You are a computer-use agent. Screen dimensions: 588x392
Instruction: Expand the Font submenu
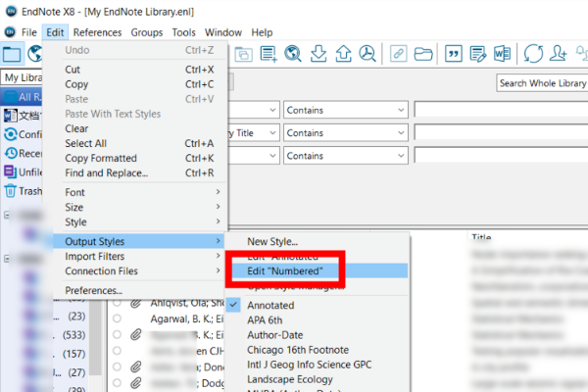tap(141, 192)
